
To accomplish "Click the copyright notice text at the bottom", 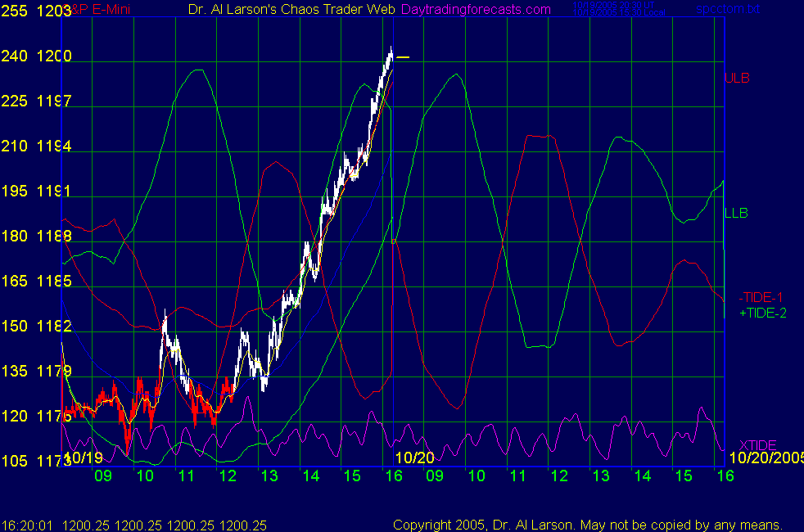I will point(588,525).
